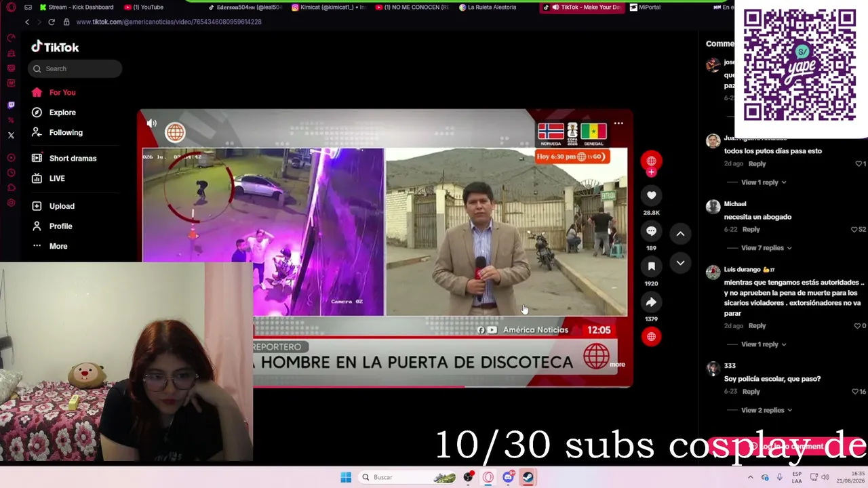
Task: Select 'For You' in TikTok navigation
Action: pyautogui.click(x=62, y=92)
